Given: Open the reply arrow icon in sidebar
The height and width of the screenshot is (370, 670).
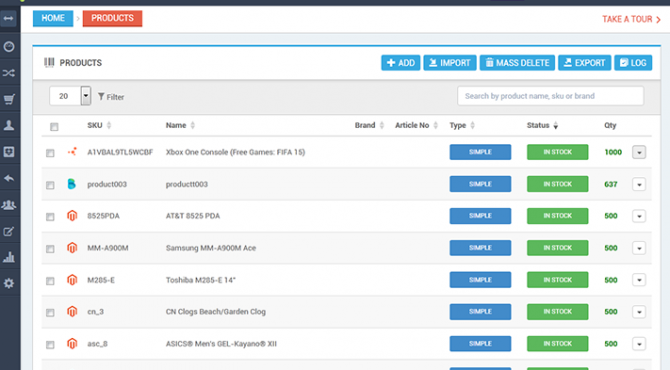Looking at the screenshot, I should point(9,178).
